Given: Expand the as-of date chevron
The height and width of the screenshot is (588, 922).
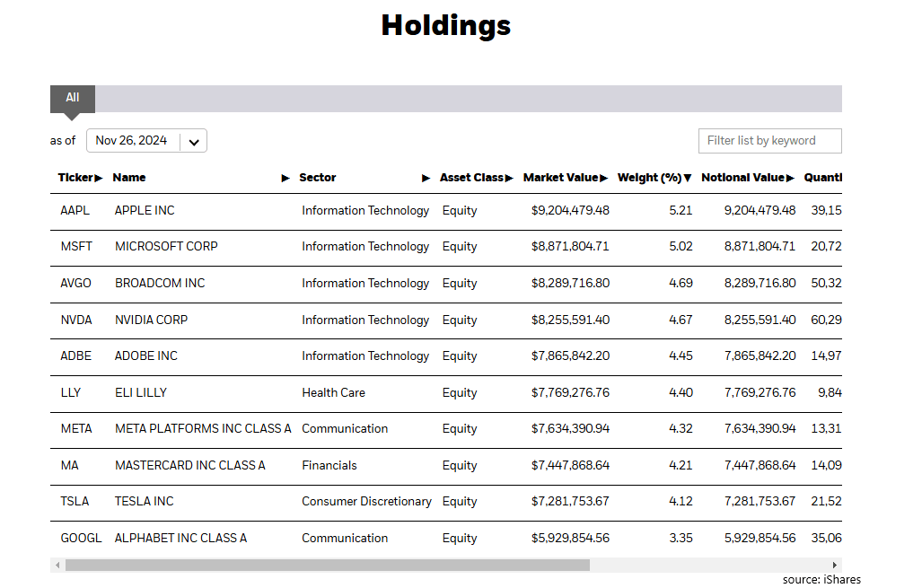Looking at the screenshot, I should point(193,141).
